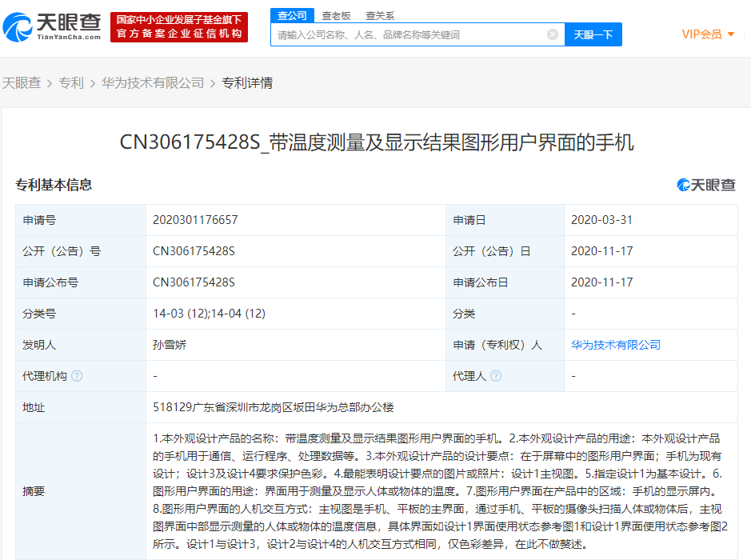
Task: Click the clear X icon in search box
Action: point(551,34)
